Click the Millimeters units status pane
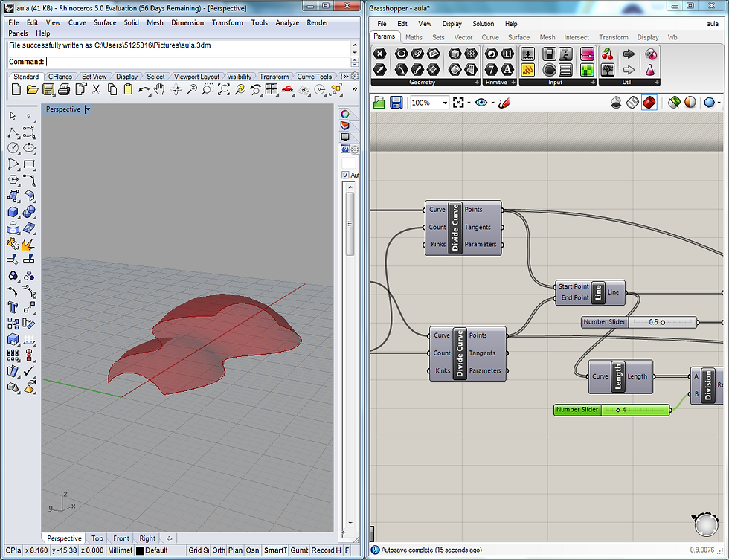 pyautogui.click(x=120, y=550)
